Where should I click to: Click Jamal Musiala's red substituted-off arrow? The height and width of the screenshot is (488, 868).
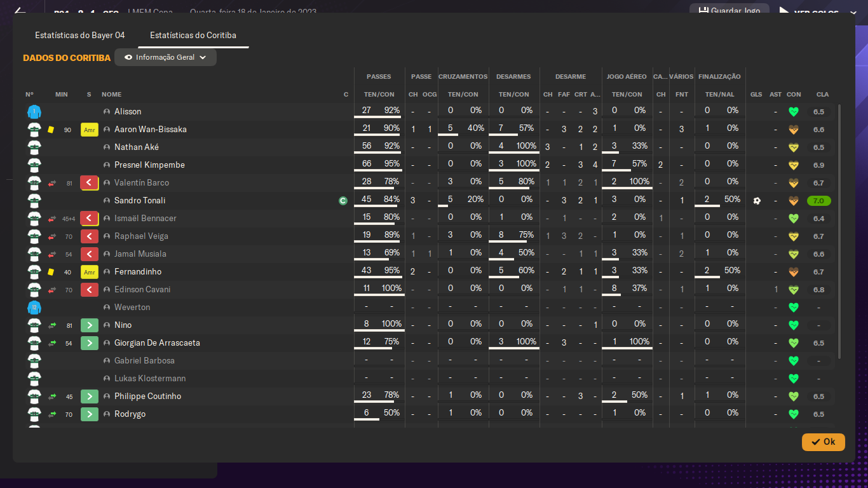click(x=90, y=254)
